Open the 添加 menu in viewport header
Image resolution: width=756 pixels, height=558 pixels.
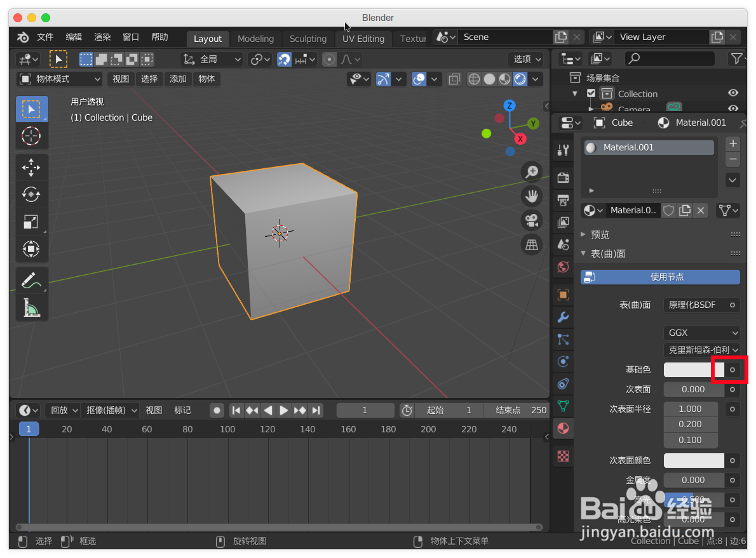point(178,79)
